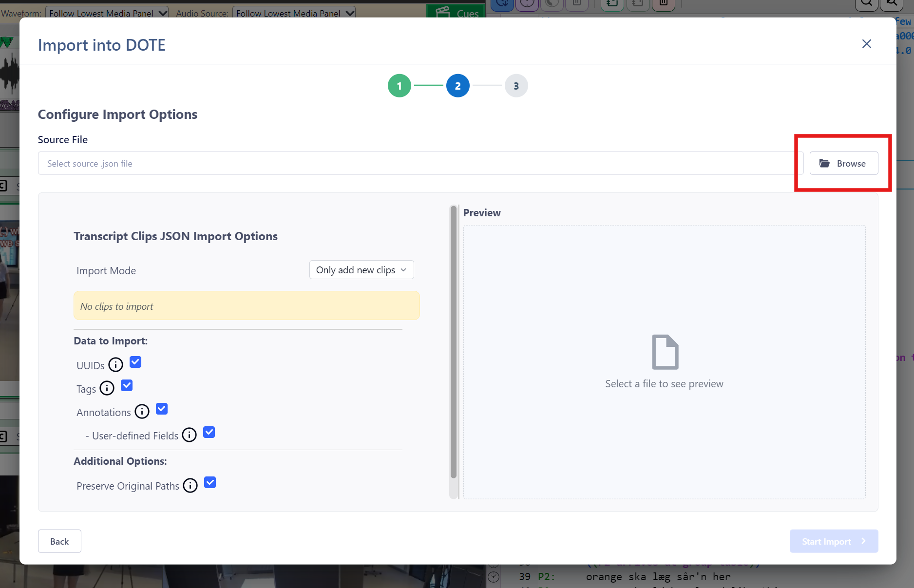Click the Back button

[x=59, y=541]
